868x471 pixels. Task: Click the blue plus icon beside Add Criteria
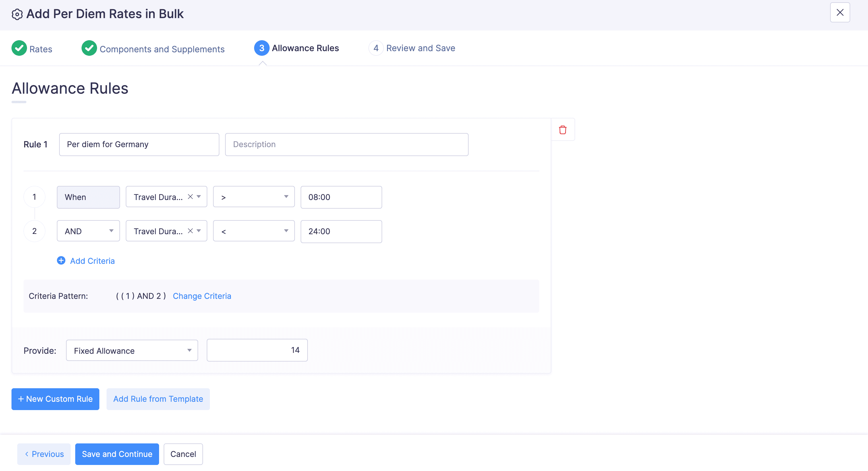pos(61,260)
